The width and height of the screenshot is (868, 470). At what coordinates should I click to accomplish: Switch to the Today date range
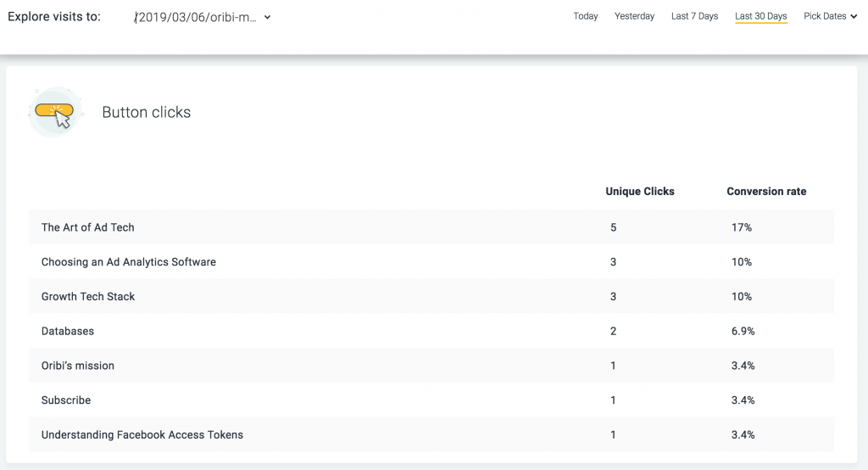pyautogui.click(x=585, y=16)
